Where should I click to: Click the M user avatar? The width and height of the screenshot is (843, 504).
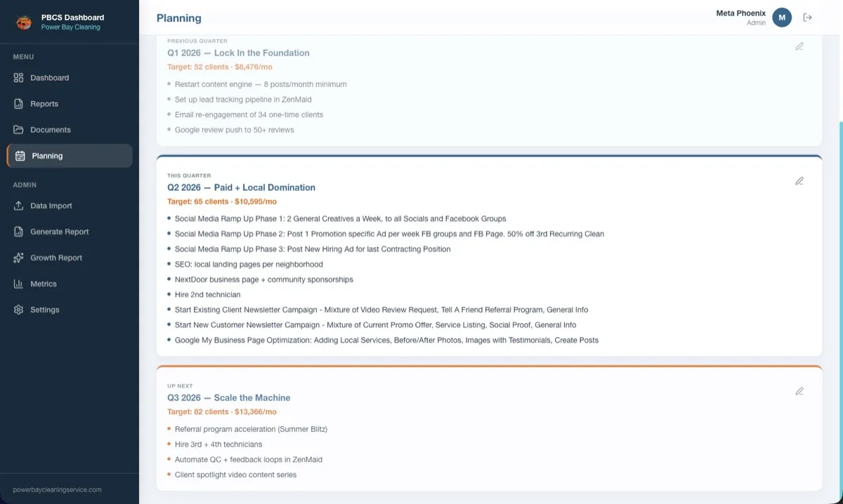(x=782, y=18)
